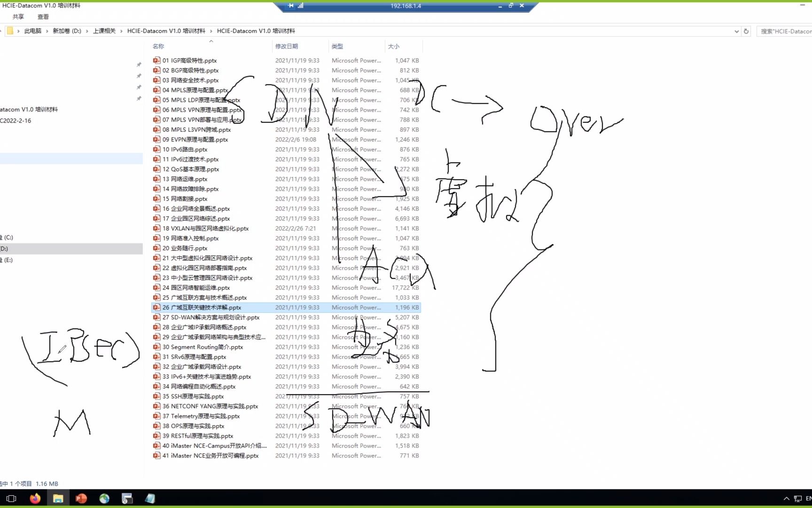
Task: Select file 31 SRv6原理与配置.pptx
Action: (x=194, y=357)
